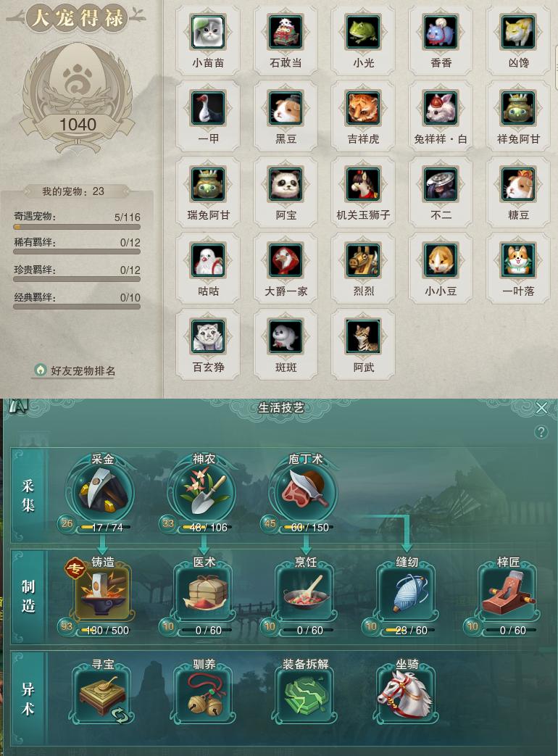Close the 生活技艺 panel

point(541,408)
